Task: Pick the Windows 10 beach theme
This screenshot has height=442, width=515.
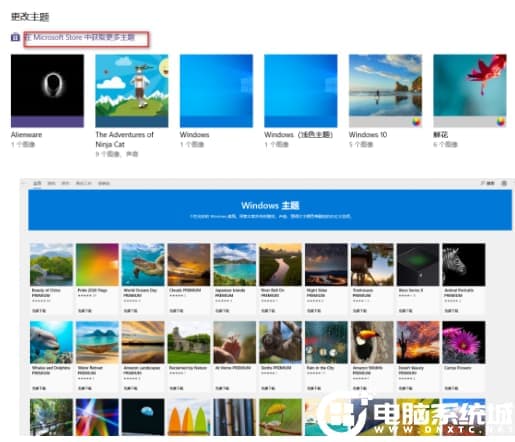Action: coord(385,91)
